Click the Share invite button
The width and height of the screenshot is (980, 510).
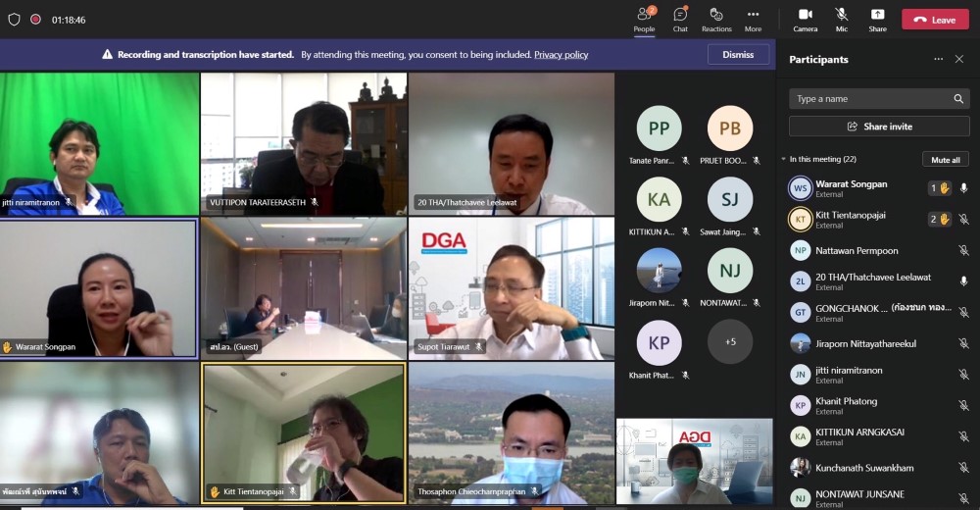tap(879, 127)
